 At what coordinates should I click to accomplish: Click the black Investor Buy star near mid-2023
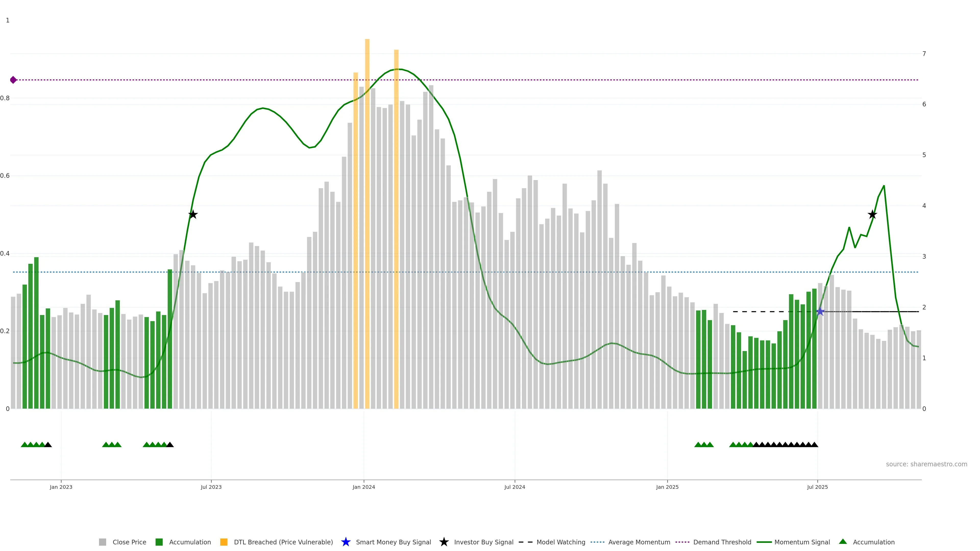[x=193, y=215]
